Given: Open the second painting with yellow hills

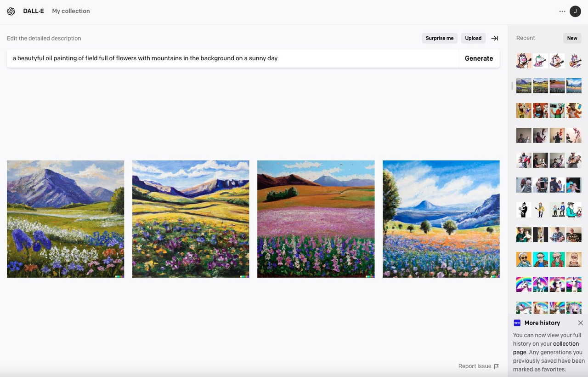Looking at the screenshot, I should point(191,219).
